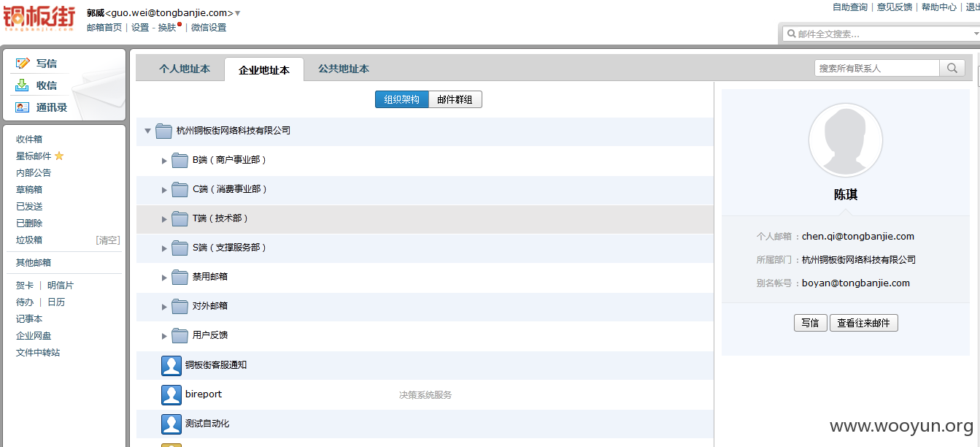980x447 pixels.
Task: Click the folder icon of 杭州铜板街网络科技有限公司
Action: [x=163, y=131]
